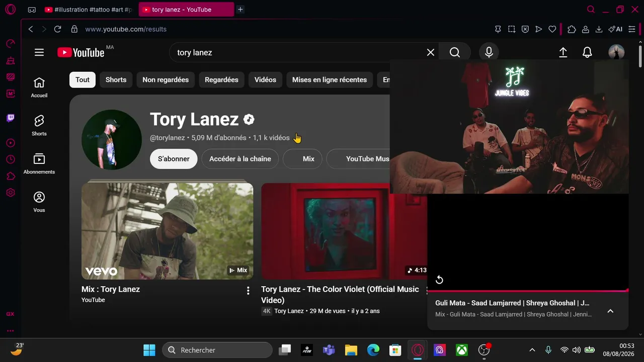Viewport: 644px width, 362px height.
Task: Take a snapshot with the capture icon
Action: [x=512, y=29]
